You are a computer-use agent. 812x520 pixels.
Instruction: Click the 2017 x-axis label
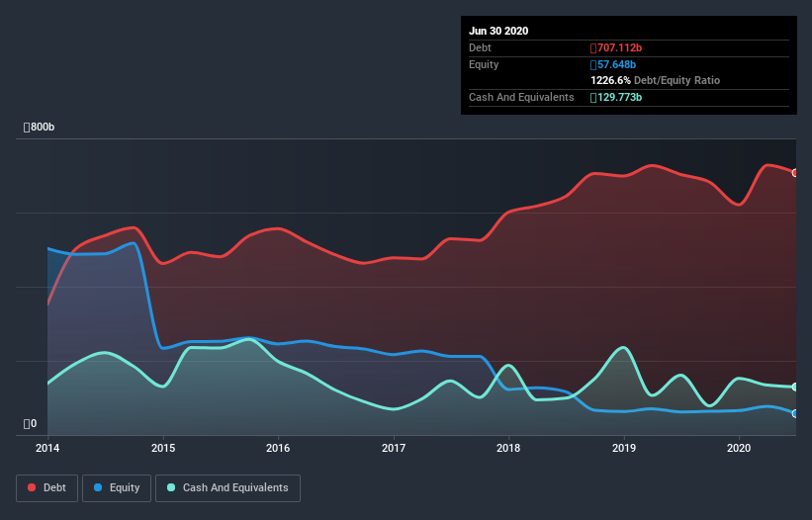click(394, 448)
